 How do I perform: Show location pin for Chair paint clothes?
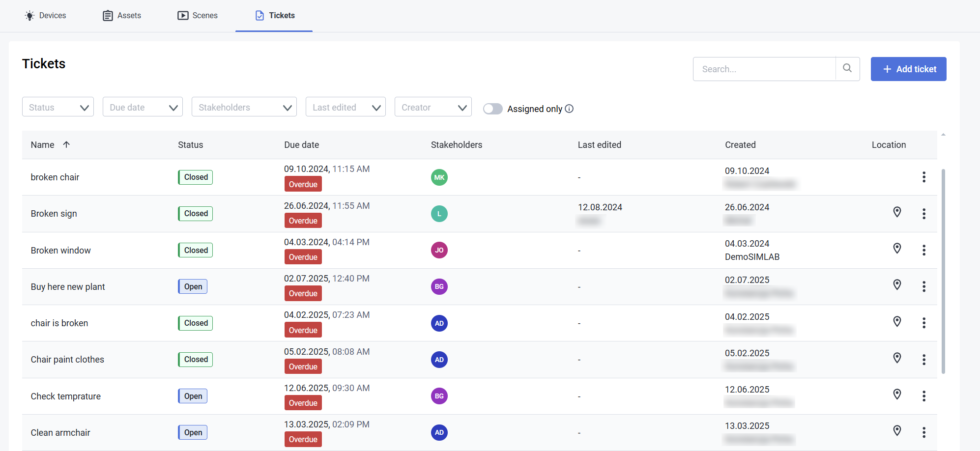click(897, 358)
